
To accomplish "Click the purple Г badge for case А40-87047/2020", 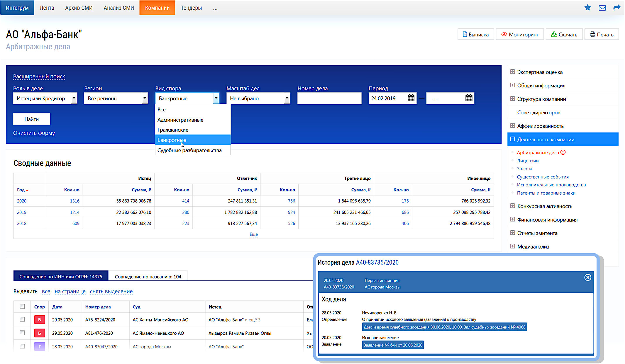I will click(x=40, y=346).
